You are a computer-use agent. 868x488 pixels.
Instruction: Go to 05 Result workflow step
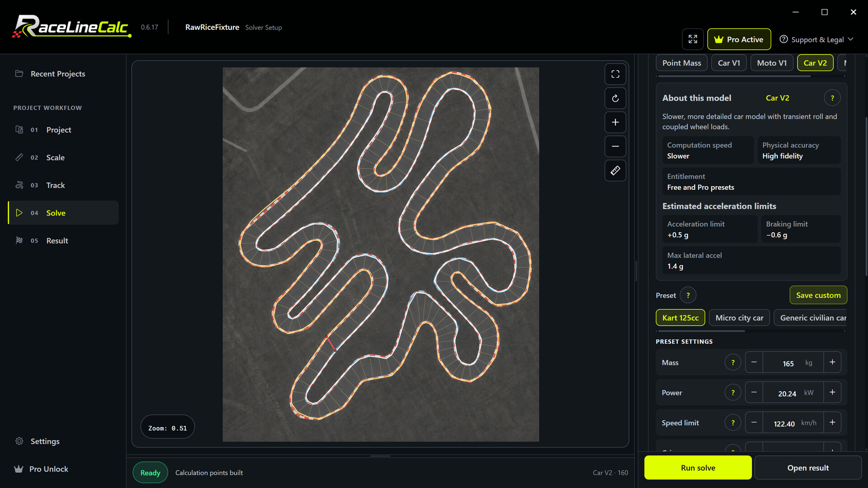[63, 240]
